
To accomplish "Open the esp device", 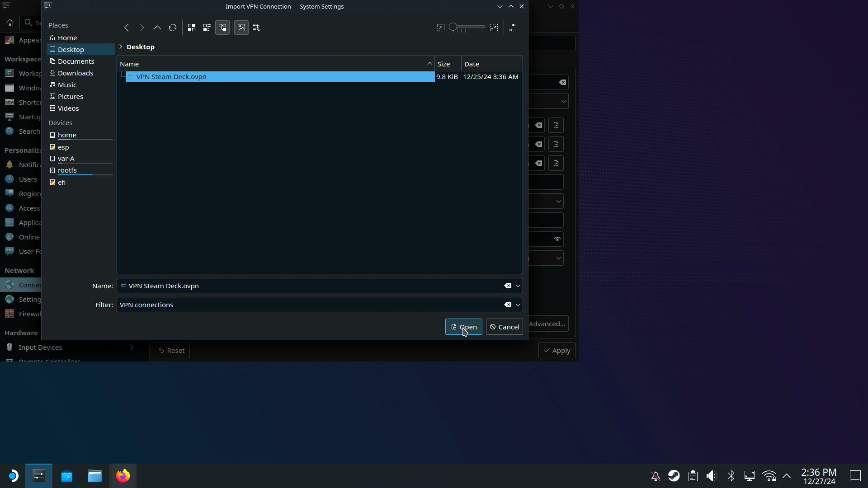I will tap(81, 147).
